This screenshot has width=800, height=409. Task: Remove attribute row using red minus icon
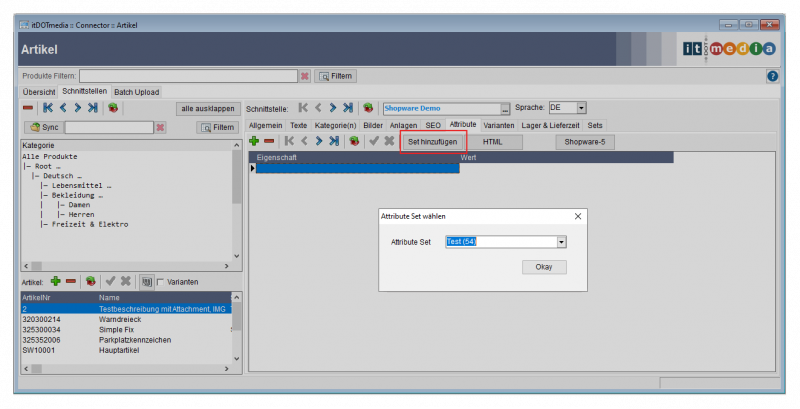(x=269, y=142)
